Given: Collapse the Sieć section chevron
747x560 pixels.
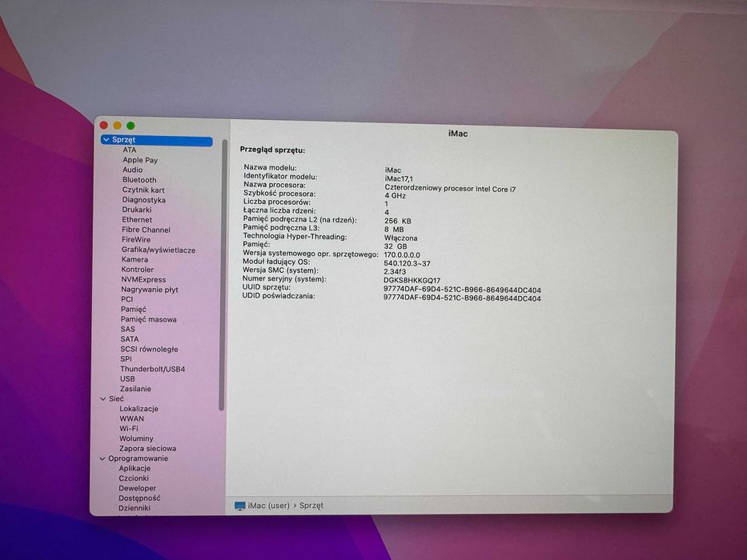Looking at the screenshot, I should coord(103,399).
